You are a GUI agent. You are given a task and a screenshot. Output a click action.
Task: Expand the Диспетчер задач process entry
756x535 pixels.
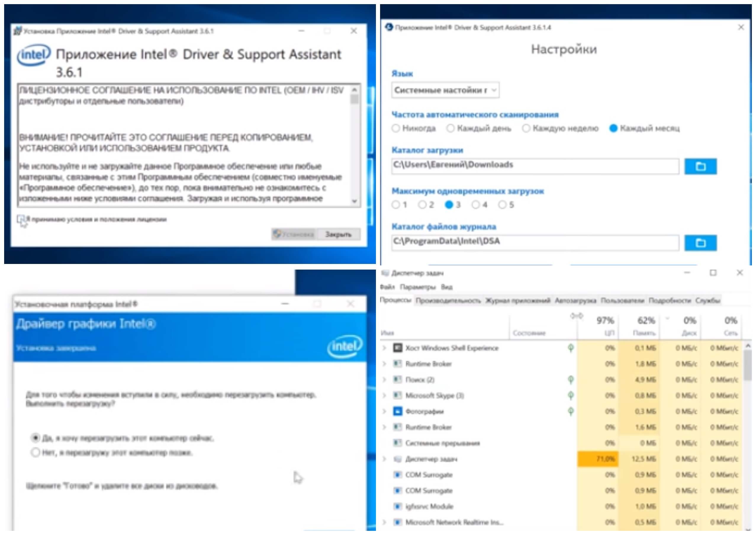(x=384, y=459)
